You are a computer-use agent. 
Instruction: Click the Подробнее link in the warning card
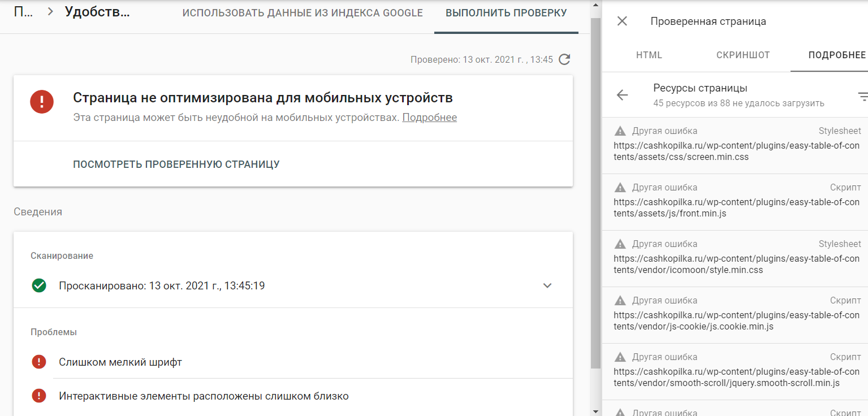coord(430,118)
